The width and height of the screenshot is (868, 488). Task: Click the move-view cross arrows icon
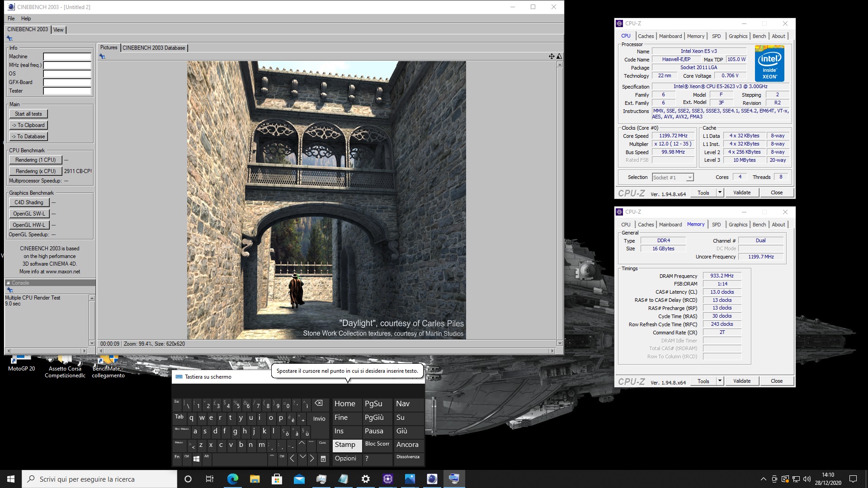click(552, 56)
